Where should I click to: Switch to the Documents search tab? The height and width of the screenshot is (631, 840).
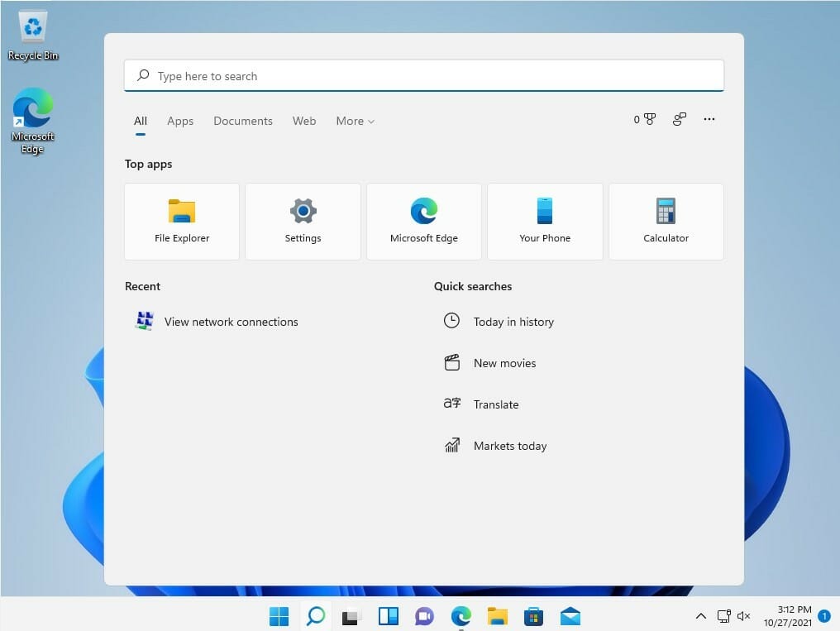click(243, 121)
